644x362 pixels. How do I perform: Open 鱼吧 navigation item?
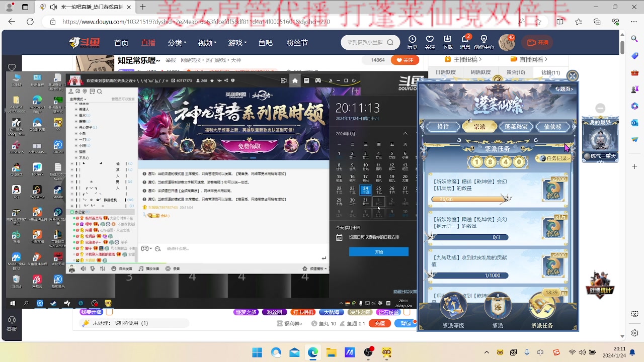[x=266, y=43]
